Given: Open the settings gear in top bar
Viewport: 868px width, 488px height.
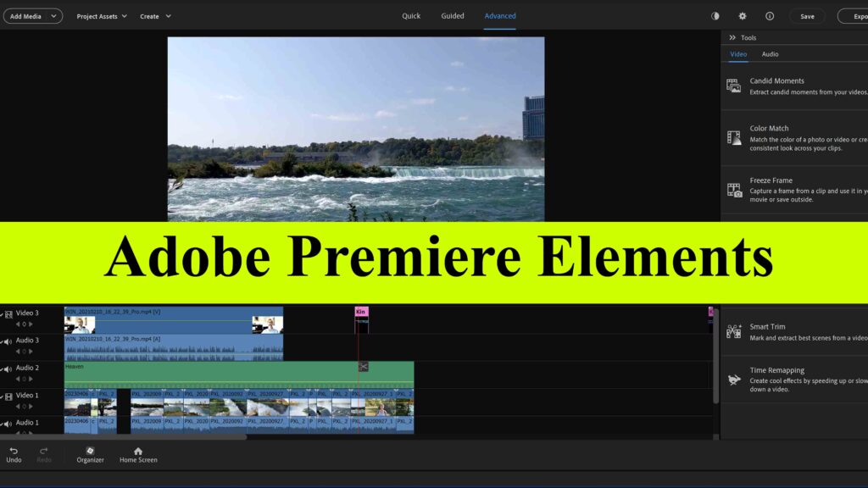Looking at the screenshot, I should tap(743, 16).
